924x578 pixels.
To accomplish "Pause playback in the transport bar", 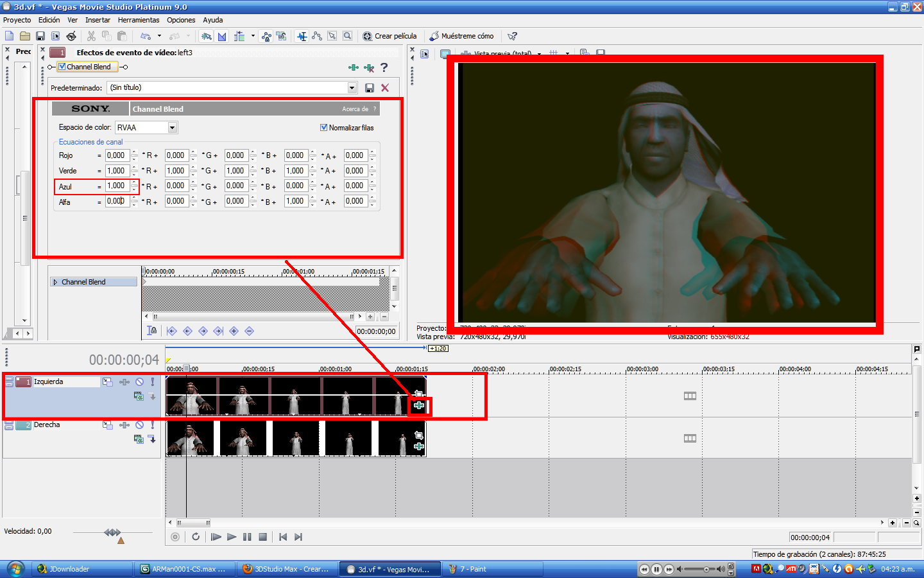I will click(x=247, y=537).
